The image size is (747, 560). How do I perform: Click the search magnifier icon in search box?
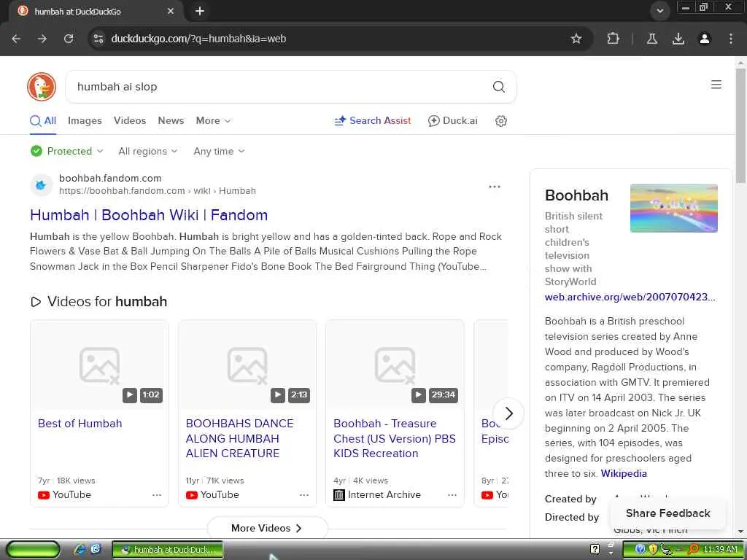(x=498, y=87)
